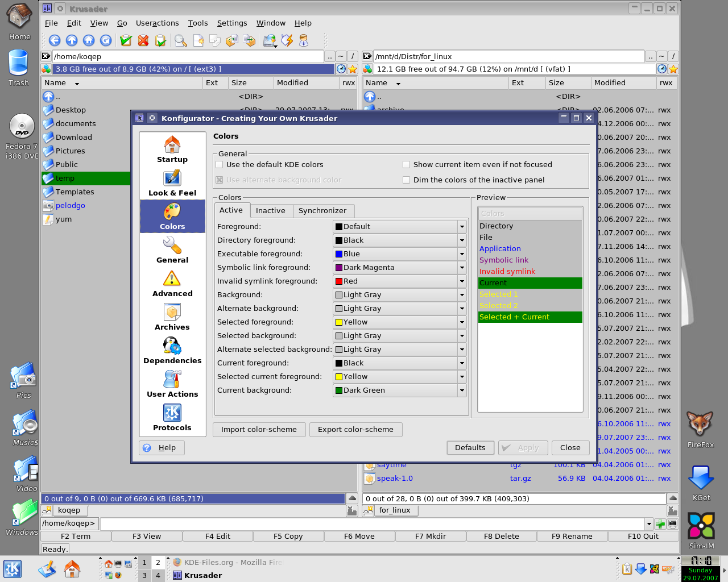Switch to virtual desktop 3 in pager

tap(144, 575)
